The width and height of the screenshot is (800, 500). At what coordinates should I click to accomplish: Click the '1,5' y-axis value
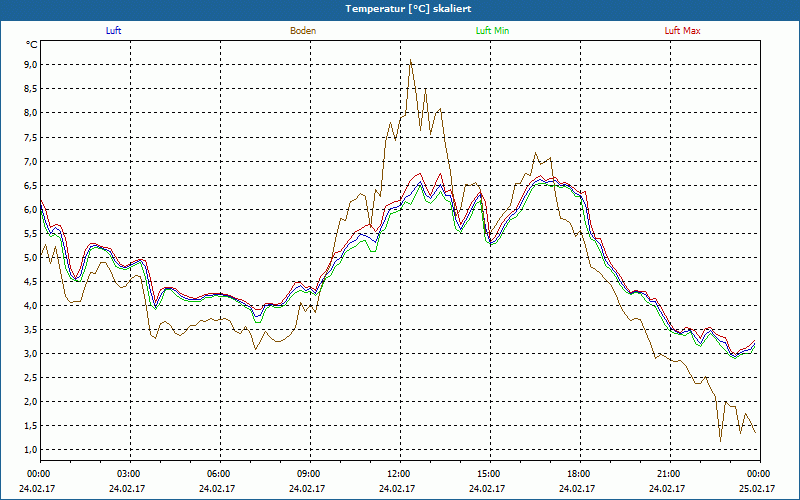pos(31,426)
